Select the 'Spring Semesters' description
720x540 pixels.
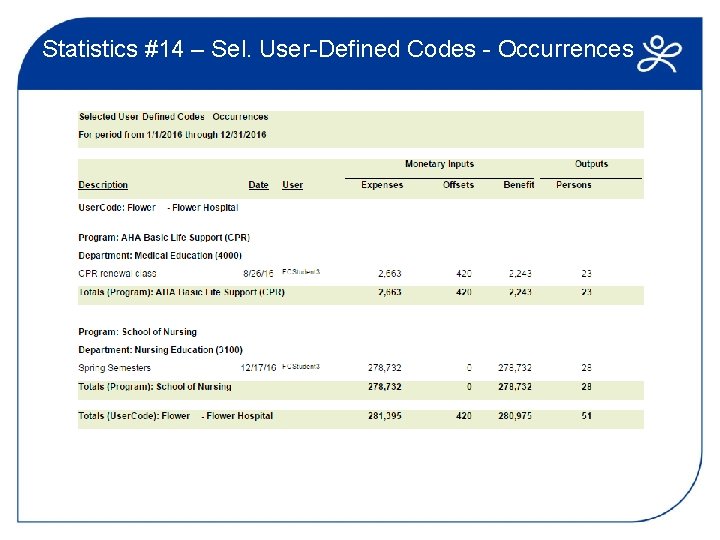click(114, 367)
